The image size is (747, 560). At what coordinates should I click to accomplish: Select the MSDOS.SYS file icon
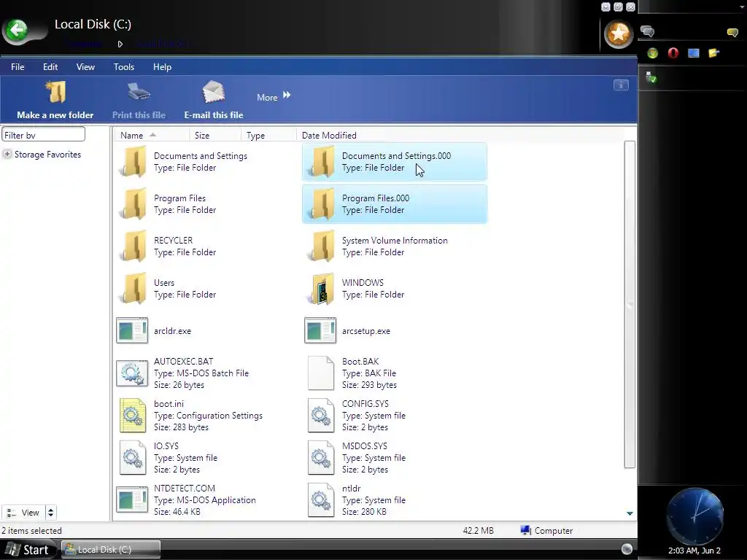click(321, 458)
